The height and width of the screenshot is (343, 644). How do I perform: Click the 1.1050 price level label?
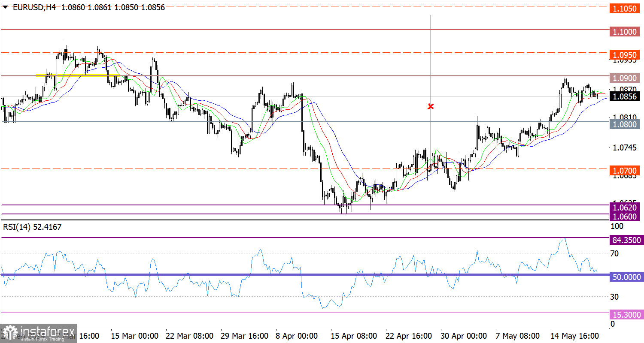624,8
